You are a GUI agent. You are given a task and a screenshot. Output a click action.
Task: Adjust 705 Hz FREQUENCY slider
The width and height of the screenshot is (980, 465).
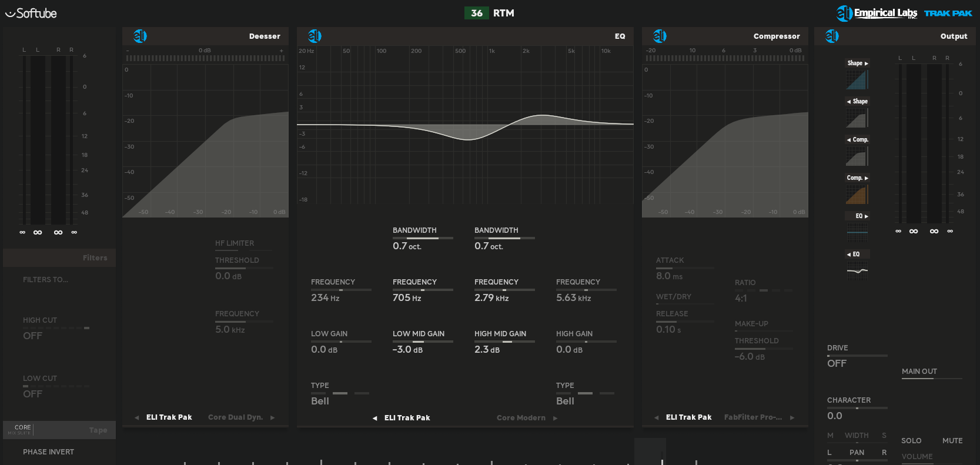(423, 290)
